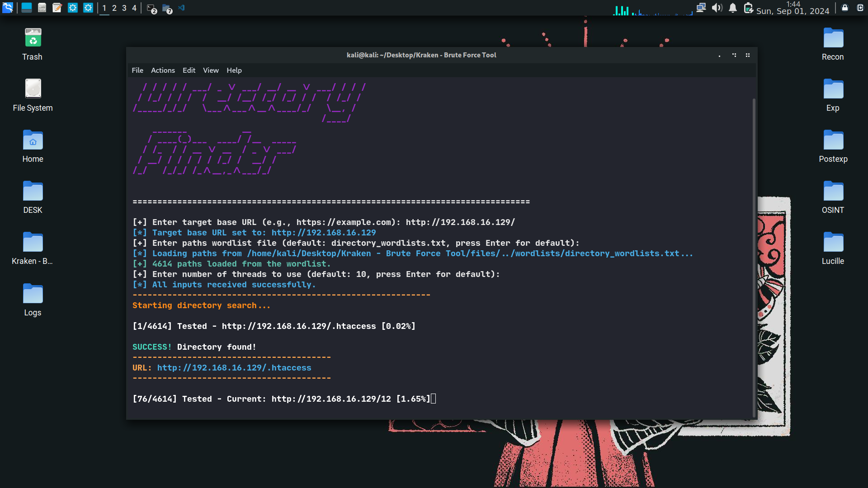Open the Kali applications menu
This screenshot has height=488, width=868.
click(8, 8)
